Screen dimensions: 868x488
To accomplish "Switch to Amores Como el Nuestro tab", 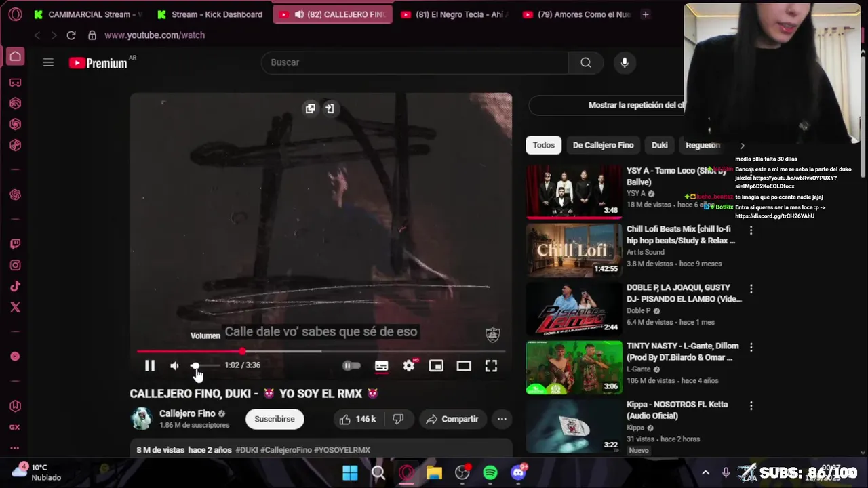I will pyautogui.click(x=577, y=14).
